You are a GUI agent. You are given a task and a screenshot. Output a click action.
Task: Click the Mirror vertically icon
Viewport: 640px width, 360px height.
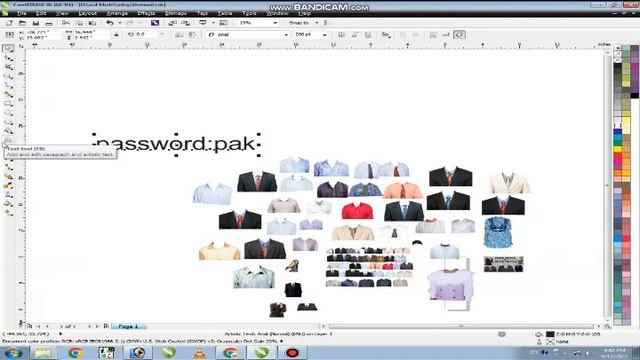(x=192, y=35)
